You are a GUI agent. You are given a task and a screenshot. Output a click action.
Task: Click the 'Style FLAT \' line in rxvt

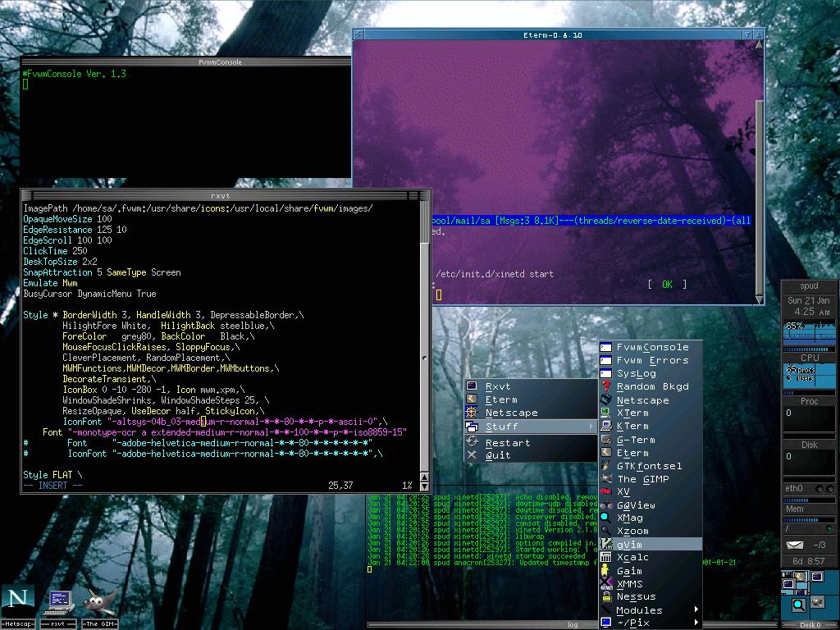[52, 475]
